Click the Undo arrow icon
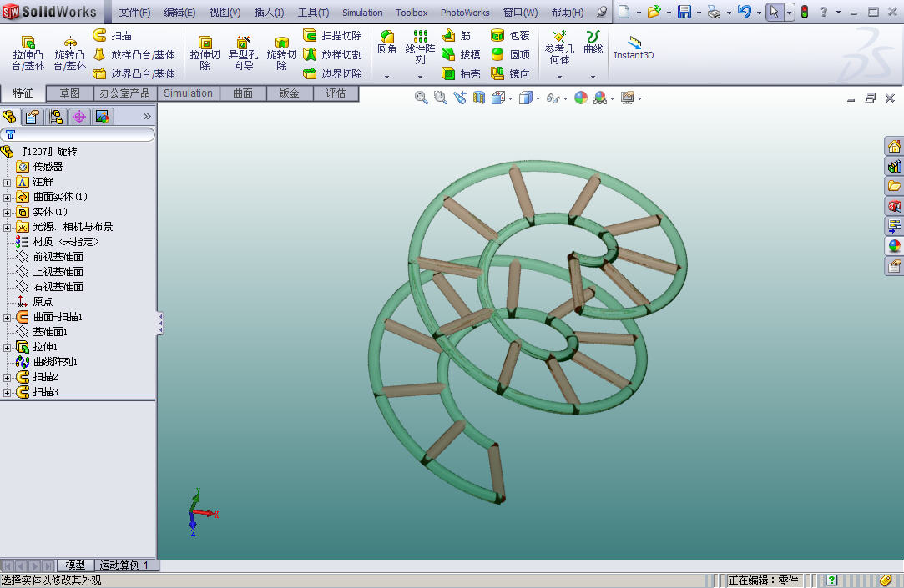Screen dimensions: 904x588 point(745,12)
